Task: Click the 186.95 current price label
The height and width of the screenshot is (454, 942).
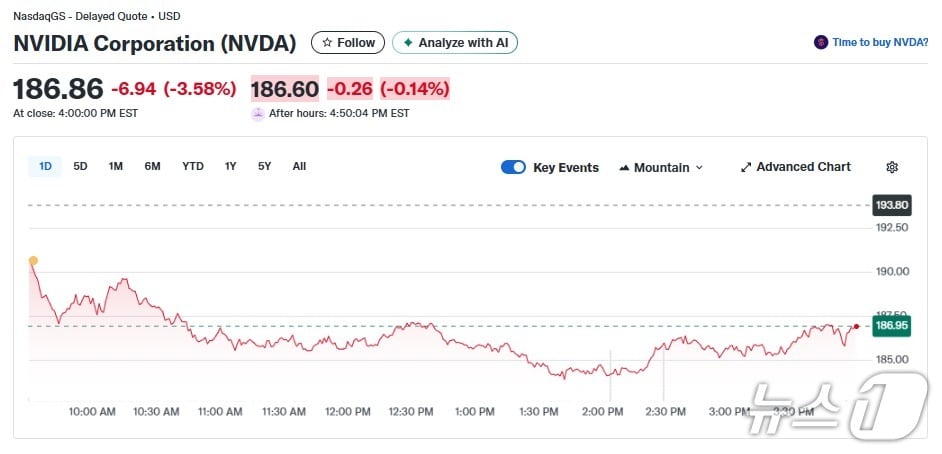Action: pos(891,326)
